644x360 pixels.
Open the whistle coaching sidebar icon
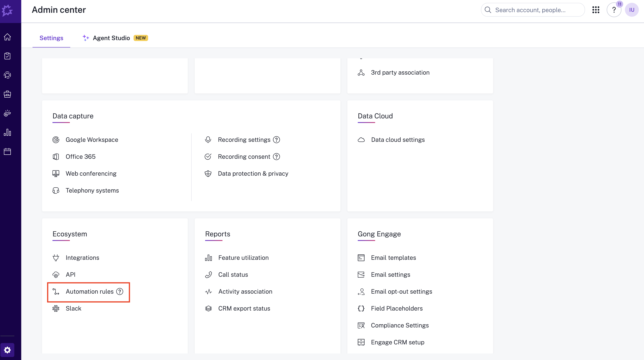8,113
